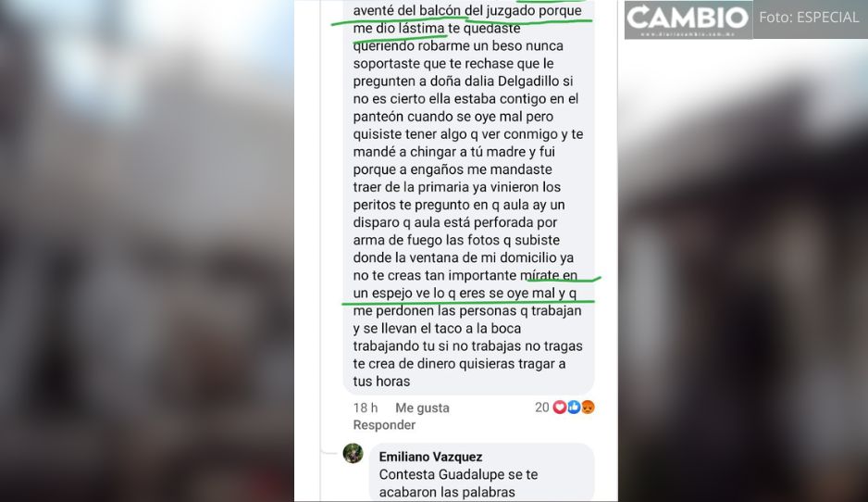The width and height of the screenshot is (868, 502).
Task: Click the reply thread connector line beside avatar
Action: point(330,453)
